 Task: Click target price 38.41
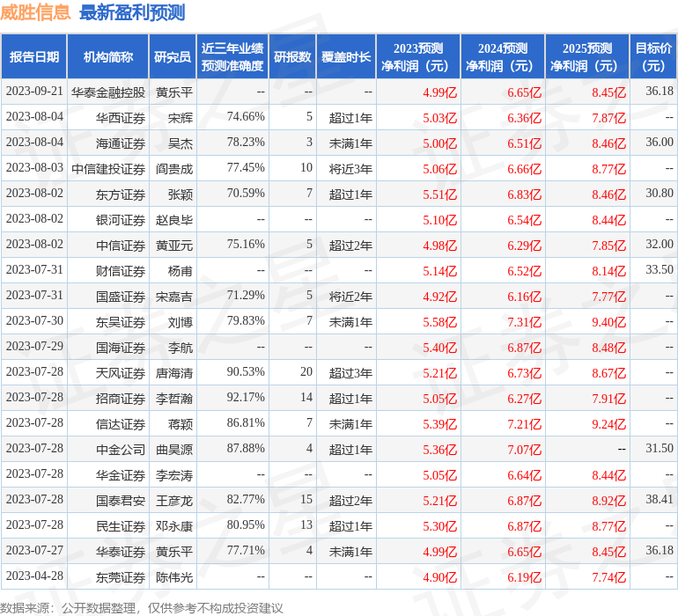(660, 499)
